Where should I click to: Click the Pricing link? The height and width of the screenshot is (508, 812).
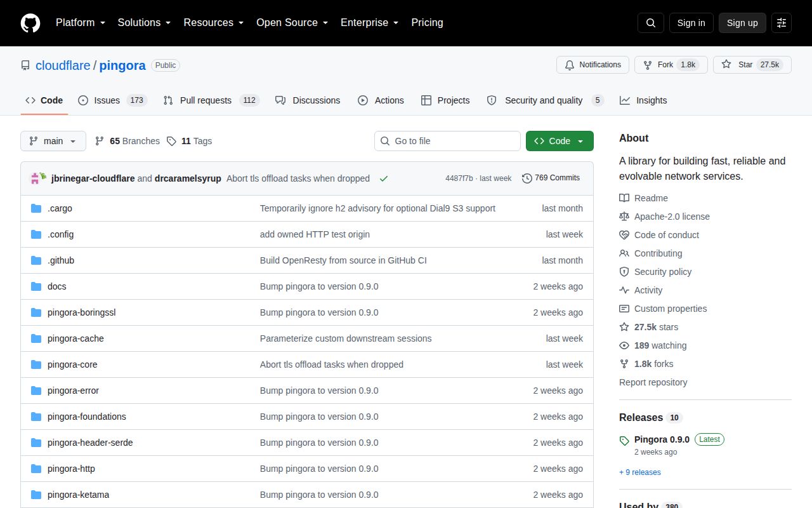coord(427,23)
